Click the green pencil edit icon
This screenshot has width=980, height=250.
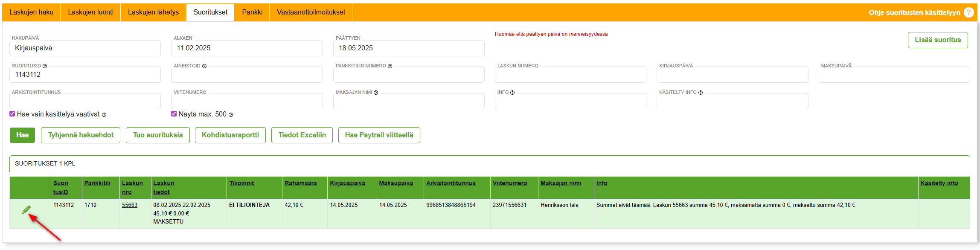click(x=26, y=209)
